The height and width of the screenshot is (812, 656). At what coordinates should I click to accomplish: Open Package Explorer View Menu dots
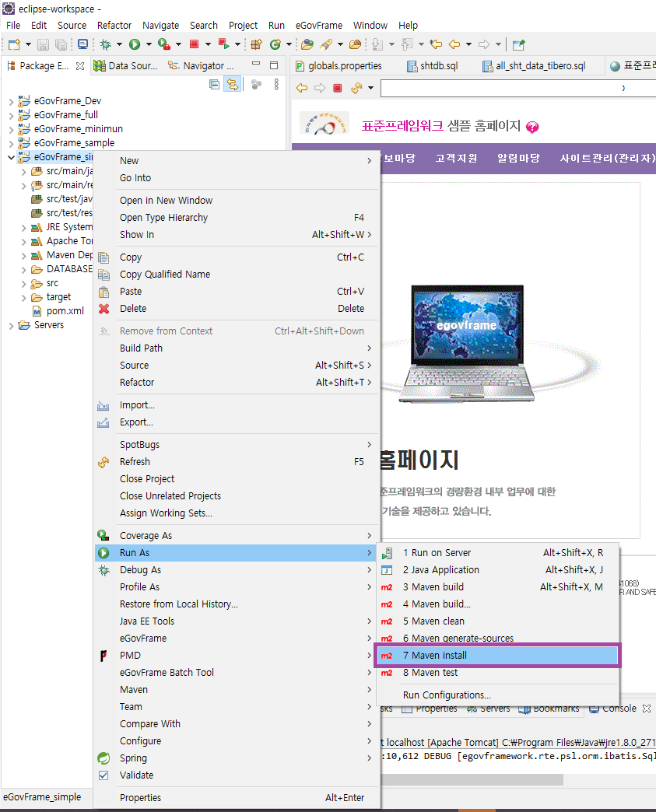[277, 85]
